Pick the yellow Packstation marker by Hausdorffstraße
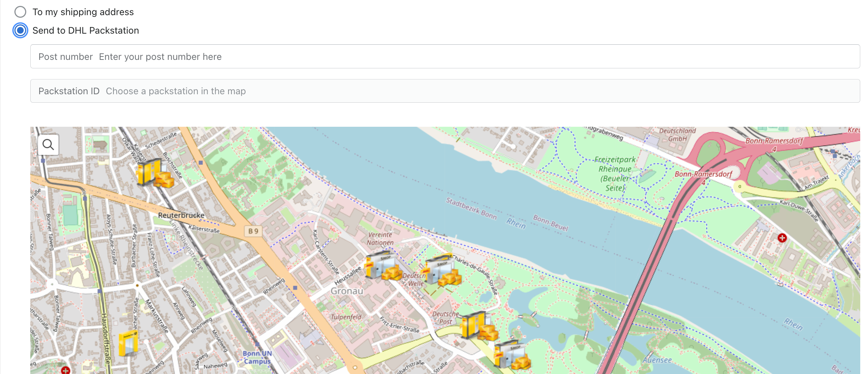Screen dimensions: 868x374 (x=128, y=344)
